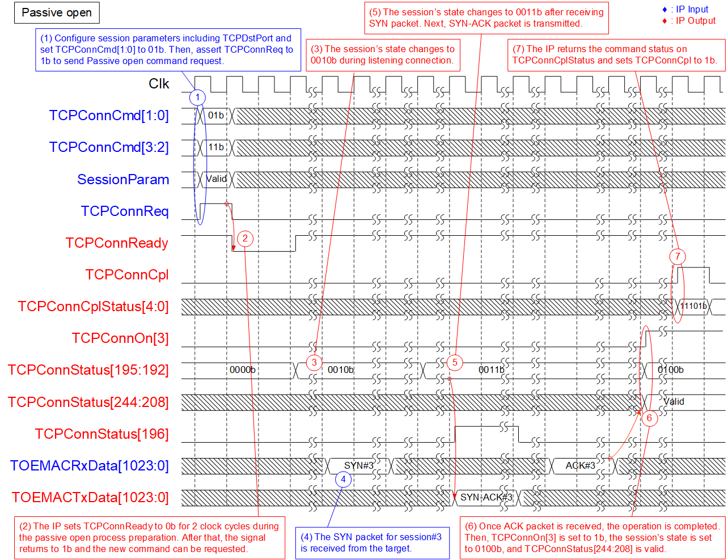Click the SYN#3 packet on TOEMACRxData

pos(359,465)
